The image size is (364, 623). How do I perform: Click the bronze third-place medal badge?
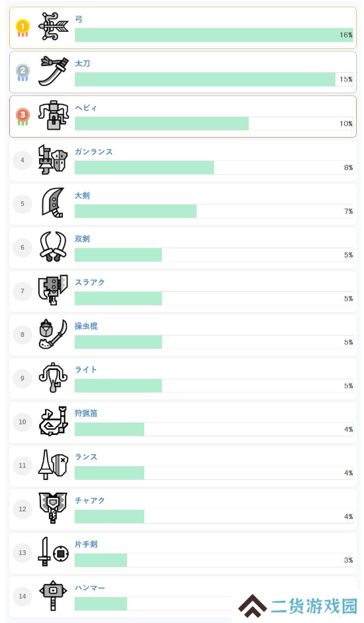tap(23, 117)
